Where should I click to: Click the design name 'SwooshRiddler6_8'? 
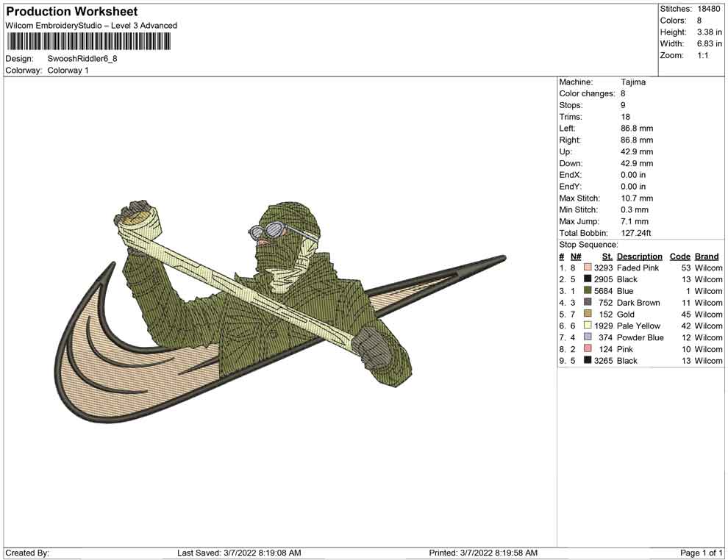(82, 59)
